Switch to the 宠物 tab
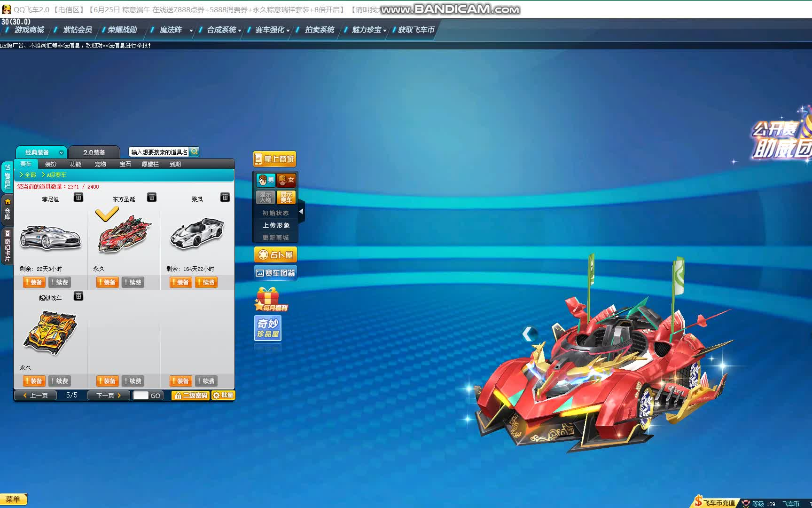Screen dimensions: 812x508 point(101,164)
